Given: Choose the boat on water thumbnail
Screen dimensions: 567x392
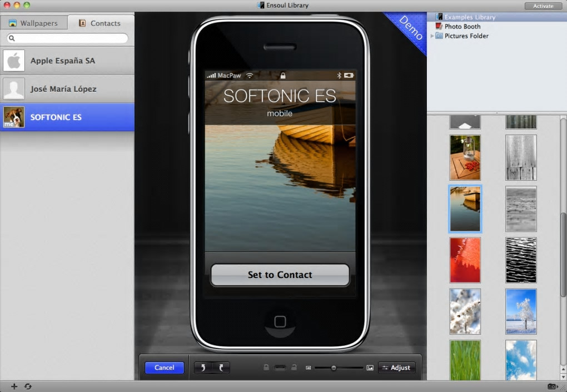Looking at the screenshot, I should tap(465, 209).
